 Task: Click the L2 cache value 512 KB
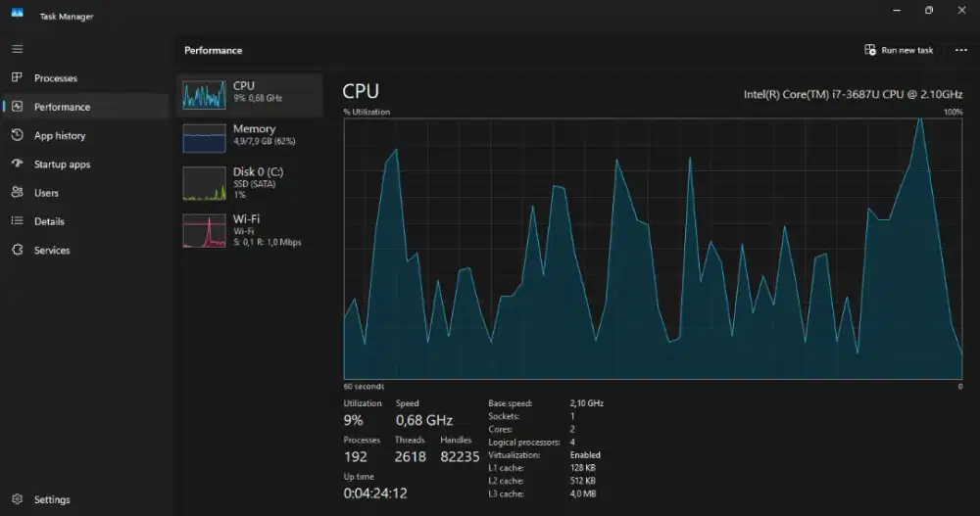coord(582,481)
